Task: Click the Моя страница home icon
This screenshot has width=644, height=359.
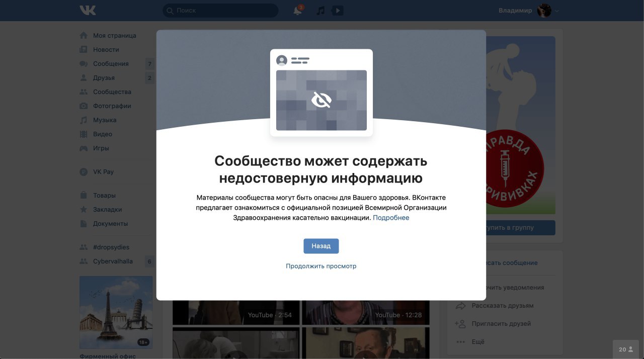Action: point(84,36)
